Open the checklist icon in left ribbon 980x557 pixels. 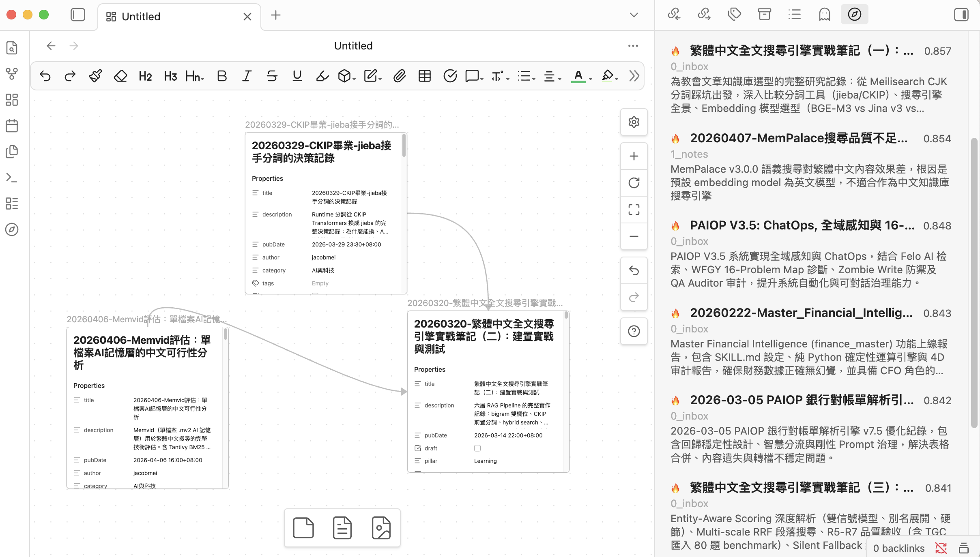coord(12,204)
